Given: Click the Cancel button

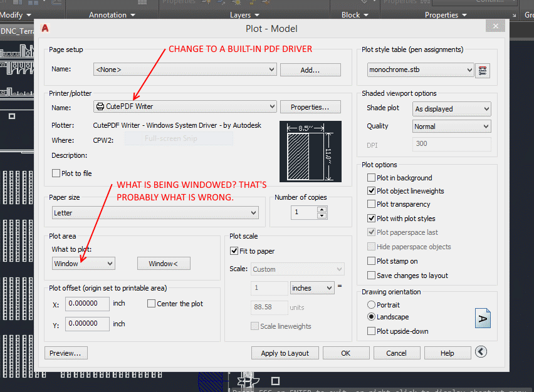Looking at the screenshot, I should [x=397, y=353].
